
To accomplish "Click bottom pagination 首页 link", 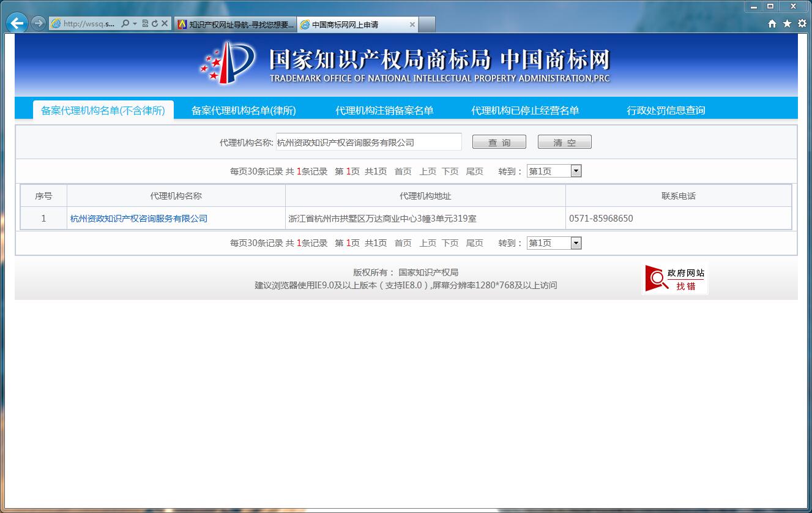I will pos(403,243).
